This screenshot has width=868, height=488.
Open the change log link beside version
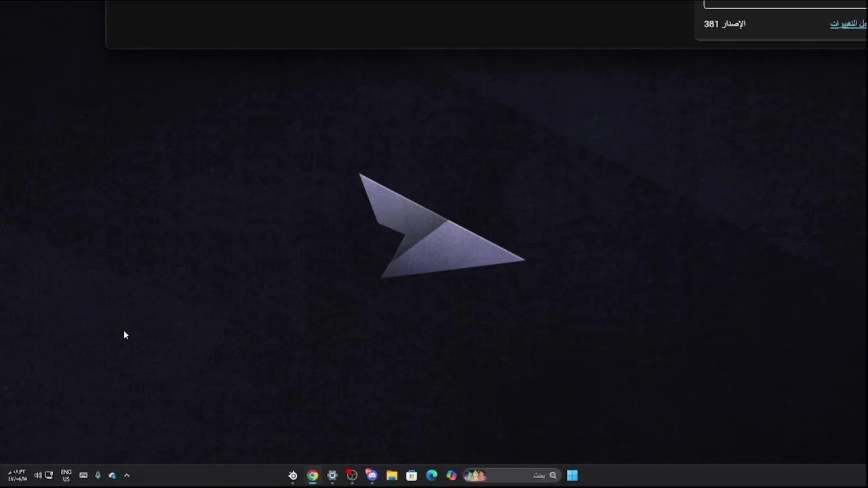pyautogui.click(x=848, y=24)
